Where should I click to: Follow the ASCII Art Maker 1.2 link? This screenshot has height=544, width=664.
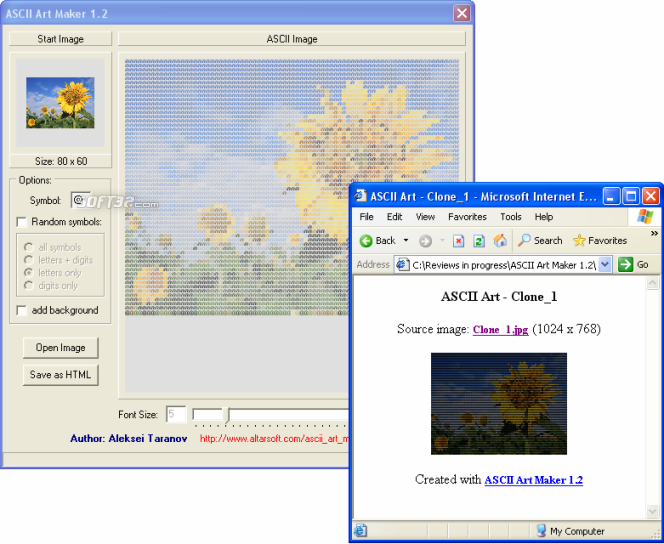pyautogui.click(x=534, y=480)
